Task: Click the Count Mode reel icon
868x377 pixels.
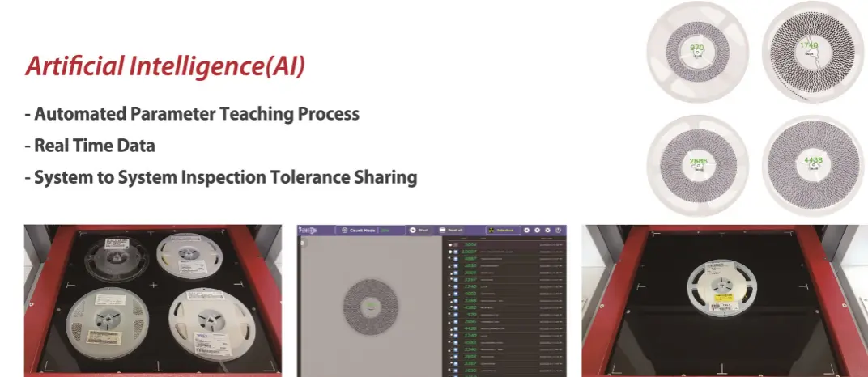Action: click(343, 230)
